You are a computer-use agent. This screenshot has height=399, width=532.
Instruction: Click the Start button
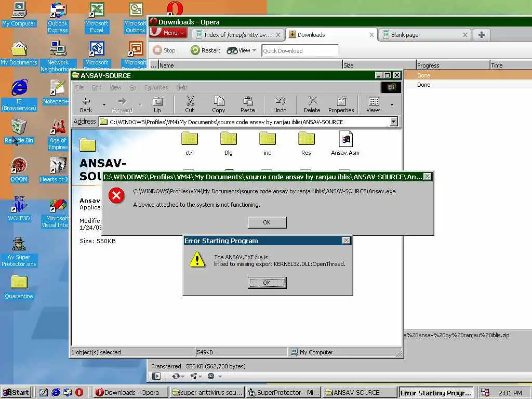click(x=16, y=393)
